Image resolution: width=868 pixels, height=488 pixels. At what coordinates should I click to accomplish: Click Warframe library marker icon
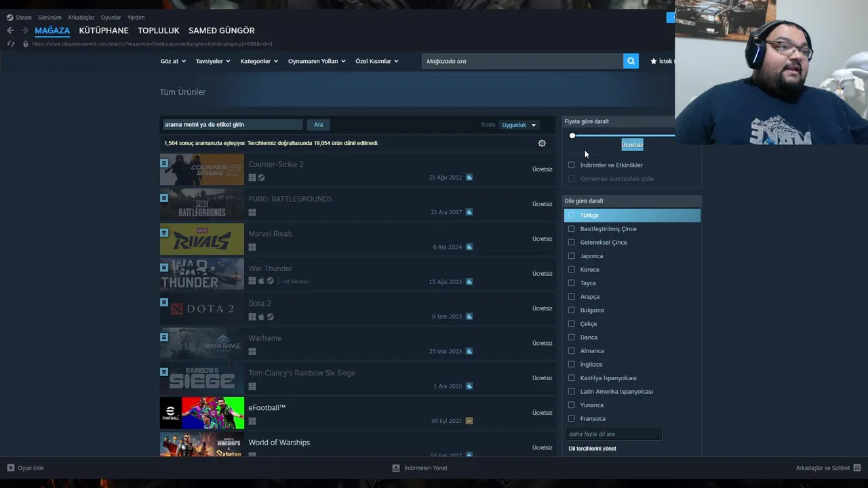pyautogui.click(x=164, y=337)
